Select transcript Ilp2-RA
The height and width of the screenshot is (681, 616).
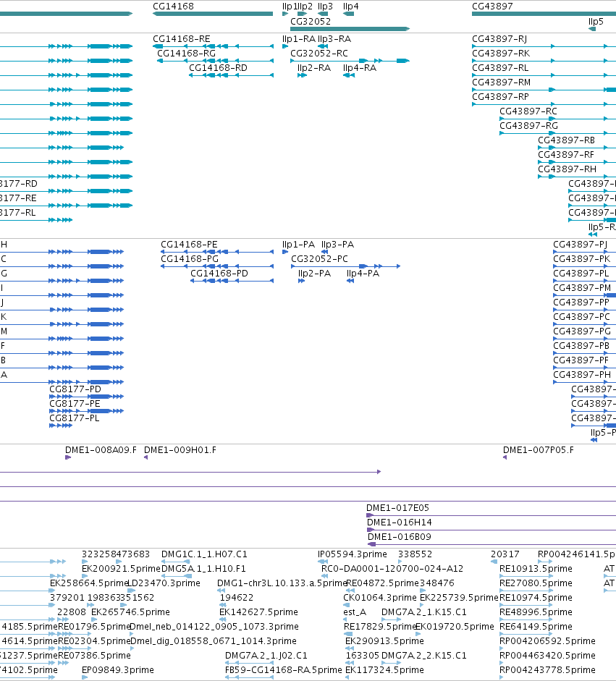pyautogui.click(x=302, y=75)
